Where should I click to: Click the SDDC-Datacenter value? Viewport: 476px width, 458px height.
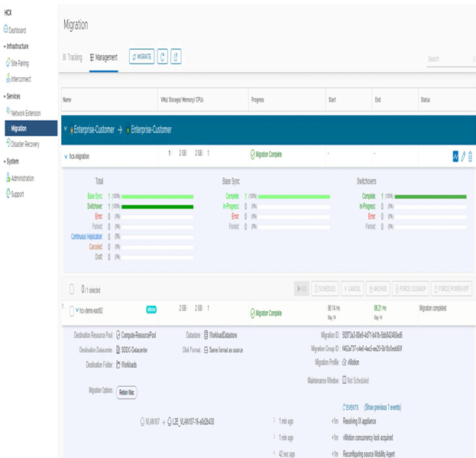pos(134,350)
